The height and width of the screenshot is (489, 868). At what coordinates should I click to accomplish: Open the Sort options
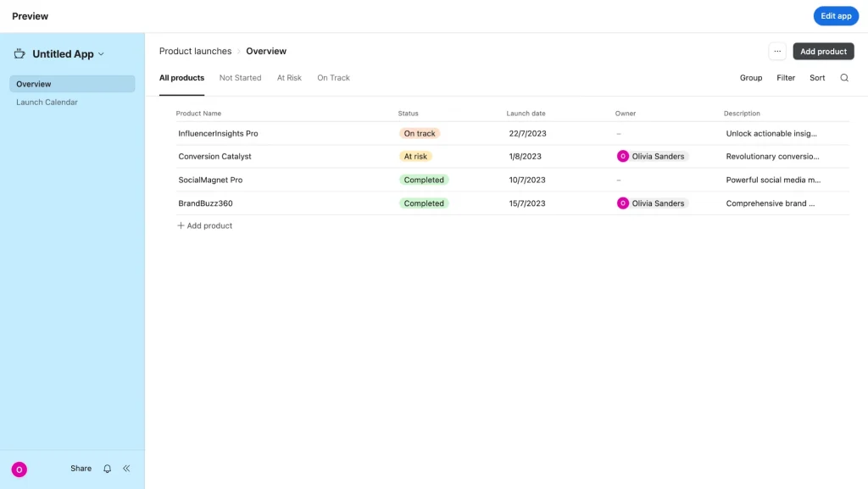(x=817, y=78)
